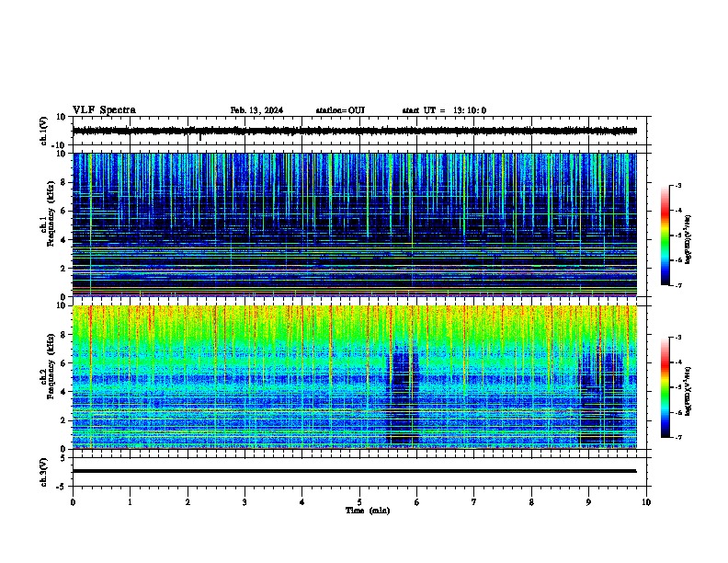Click the ch.2 colorbar log(PSD) label
The width and height of the screenshot is (728, 563).
[x=688, y=391]
